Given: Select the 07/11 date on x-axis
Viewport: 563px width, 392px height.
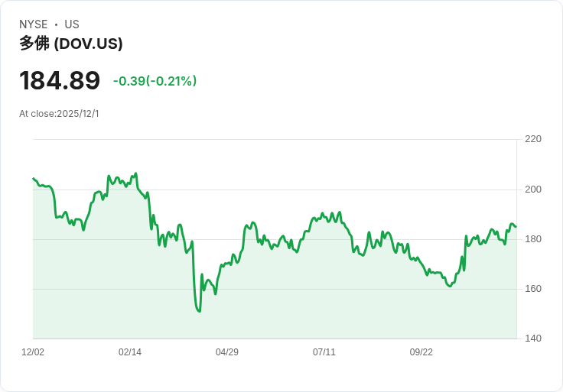Looking at the screenshot, I should click(324, 352).
